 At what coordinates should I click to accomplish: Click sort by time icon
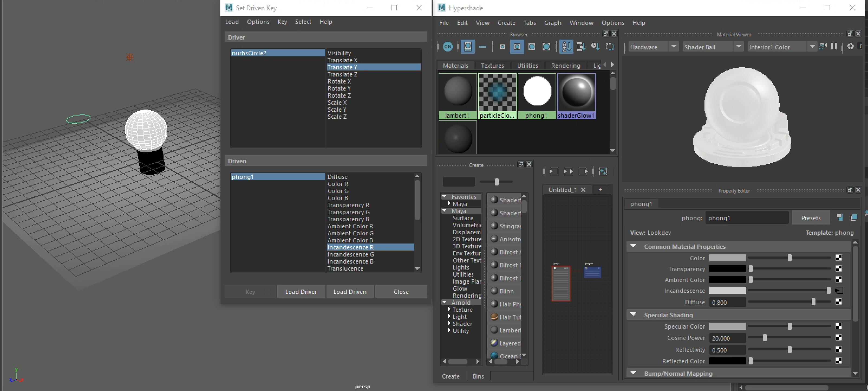click(595, 47)
